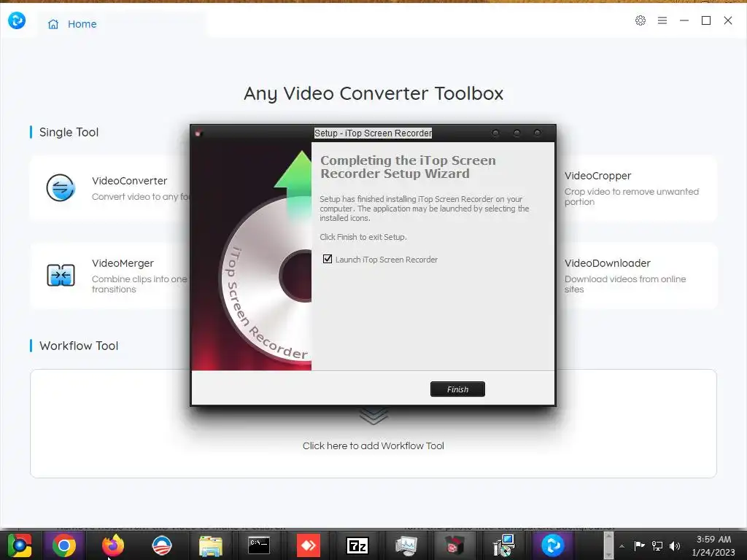Select the Workflow Tool section heading
Screen dimensions: 747x560
[79, 346]
